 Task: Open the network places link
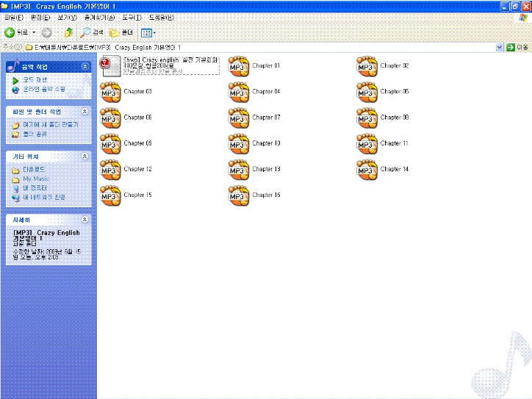[x=44, y=197]
